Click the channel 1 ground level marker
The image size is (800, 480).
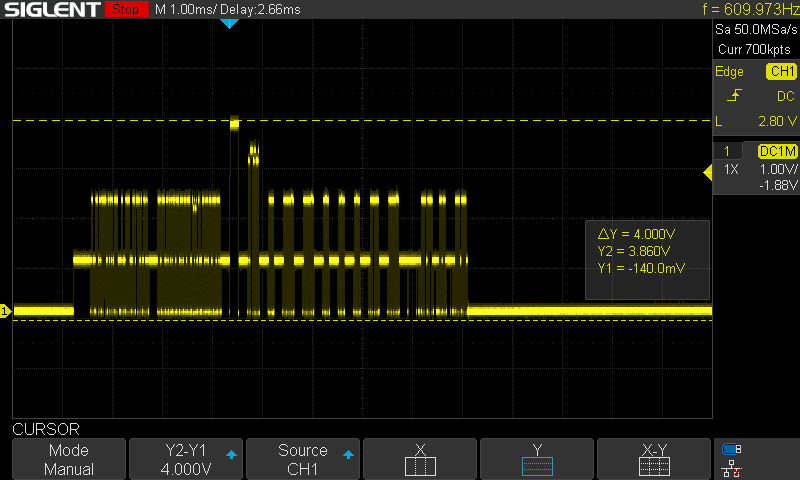pyautogui.click(x=5, y=311)
